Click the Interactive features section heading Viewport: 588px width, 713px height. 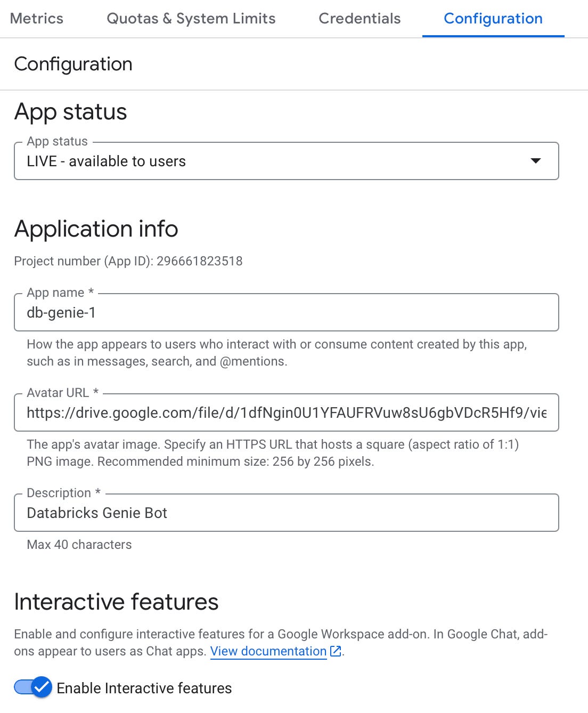tap(116, 602)
